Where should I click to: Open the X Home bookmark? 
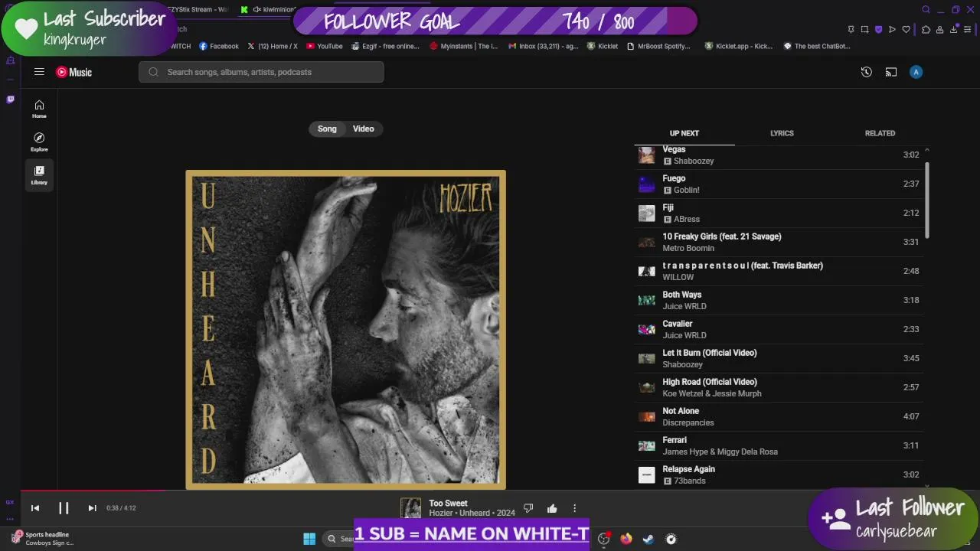tap(273, 46)
